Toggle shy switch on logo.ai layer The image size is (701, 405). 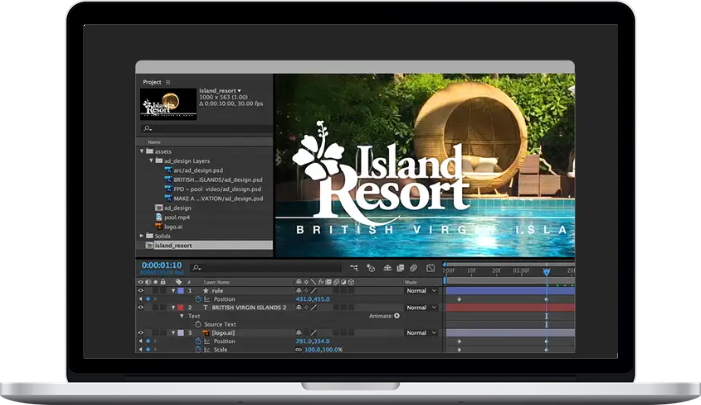point(299,333)
